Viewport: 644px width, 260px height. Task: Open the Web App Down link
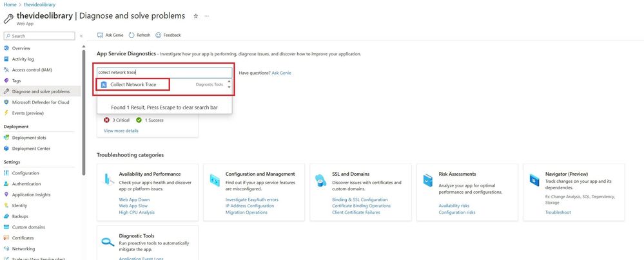[x=134, y=200]
